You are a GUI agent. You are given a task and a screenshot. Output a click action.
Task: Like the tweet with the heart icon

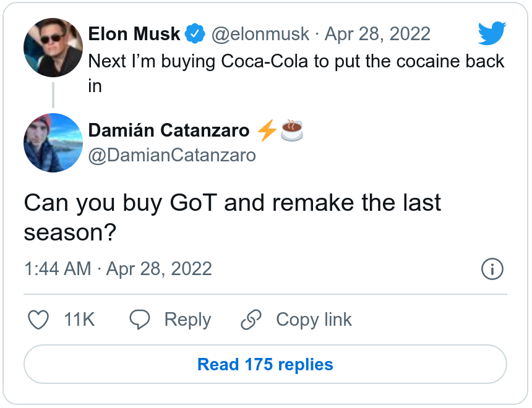point(39,320)
